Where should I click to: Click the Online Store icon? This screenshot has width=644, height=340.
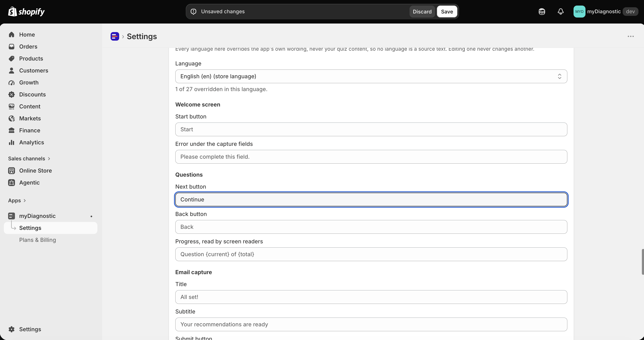(x=12, y=170)
